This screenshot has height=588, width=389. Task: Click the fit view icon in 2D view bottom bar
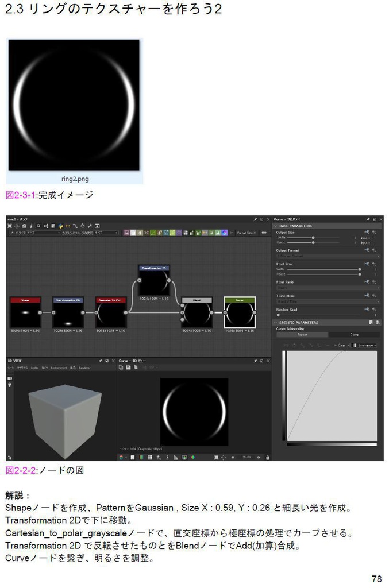[x=216, y=458]
